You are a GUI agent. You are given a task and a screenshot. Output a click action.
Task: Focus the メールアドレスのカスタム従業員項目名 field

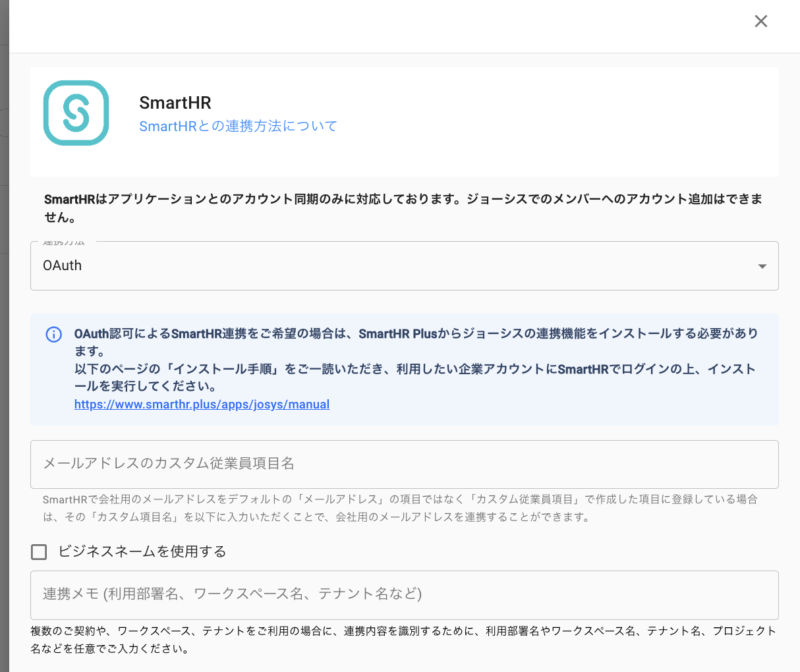403,464
